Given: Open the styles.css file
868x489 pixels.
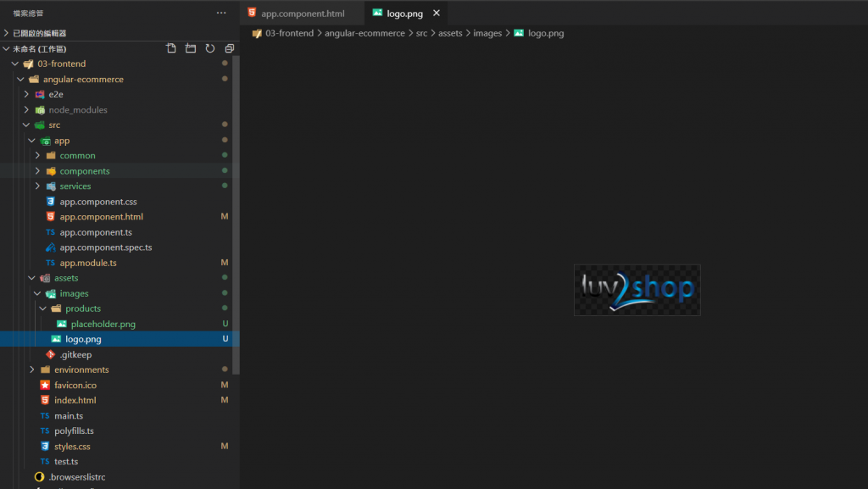Looking at the screenshot, I should pos(72,446).
